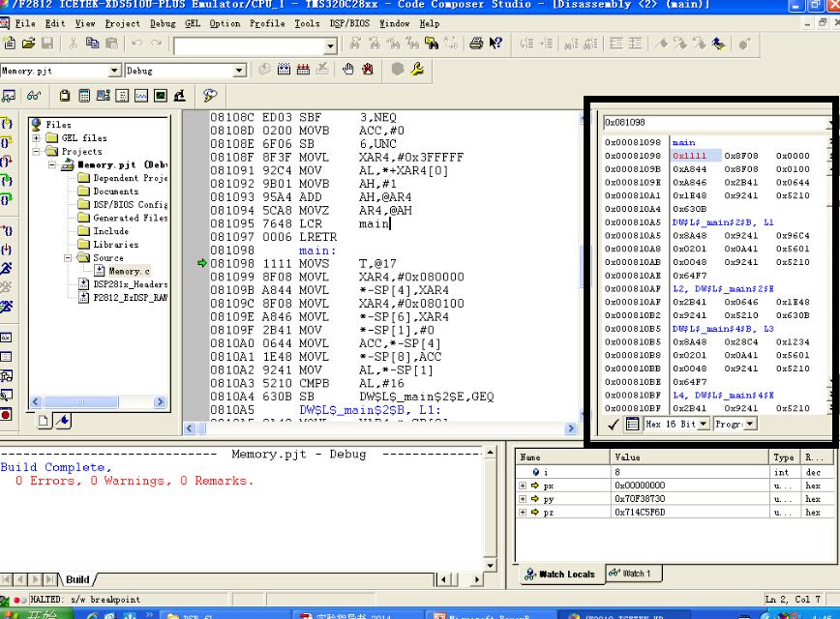Click memory cell value 0x1111

(x=690, y=156)
